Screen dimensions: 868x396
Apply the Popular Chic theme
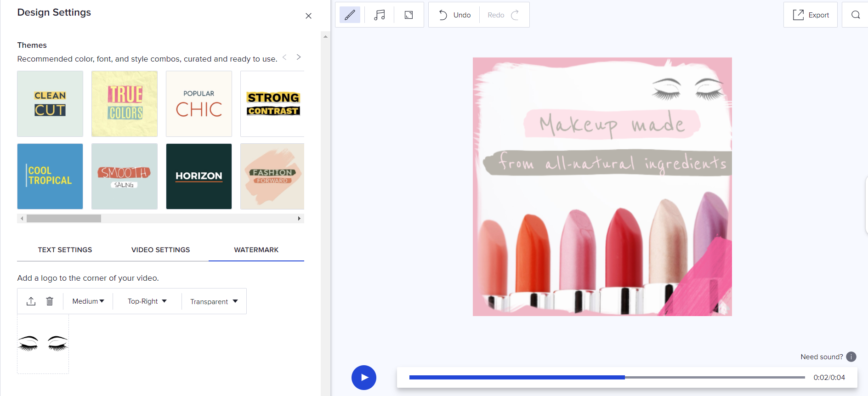tap(199, 104)
